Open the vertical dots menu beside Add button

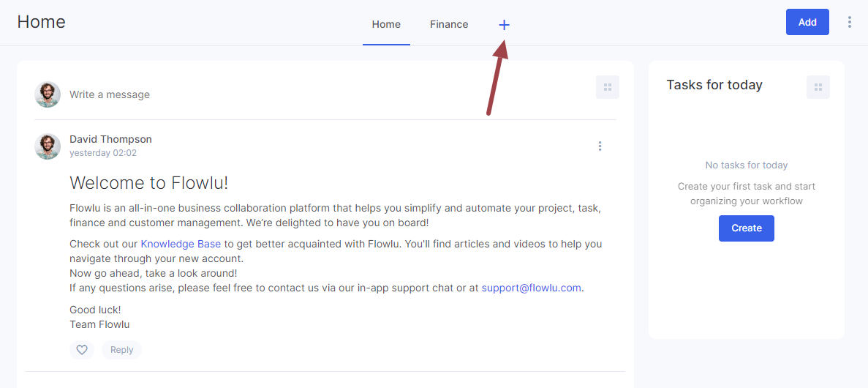849,22
